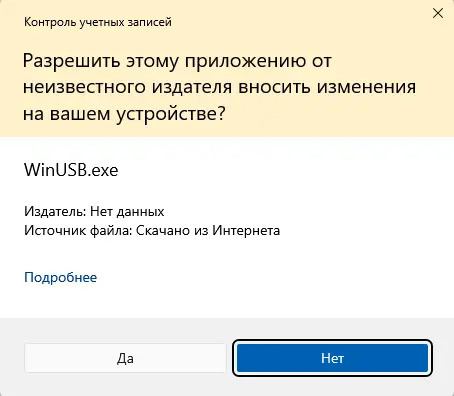Click the phrase неизвестного издателя in heading
This screenshot has height=396, width=454.
click(x=127, y=87)
